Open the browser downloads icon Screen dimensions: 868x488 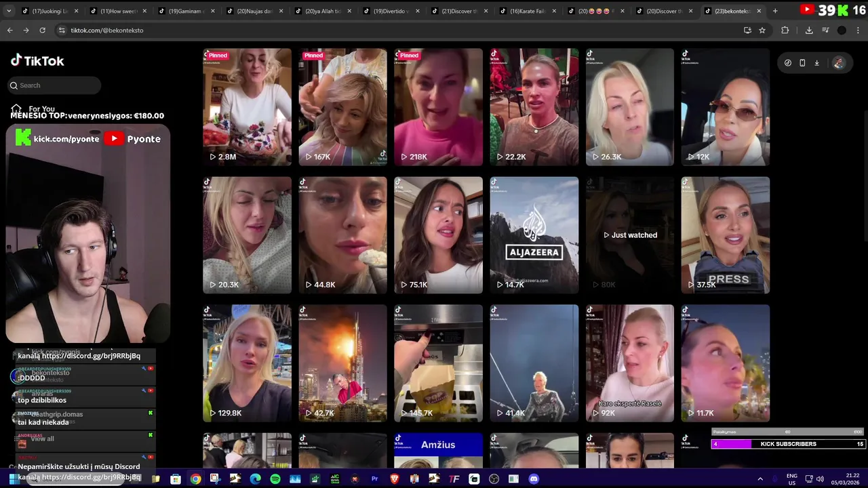(x=809, y=30)
